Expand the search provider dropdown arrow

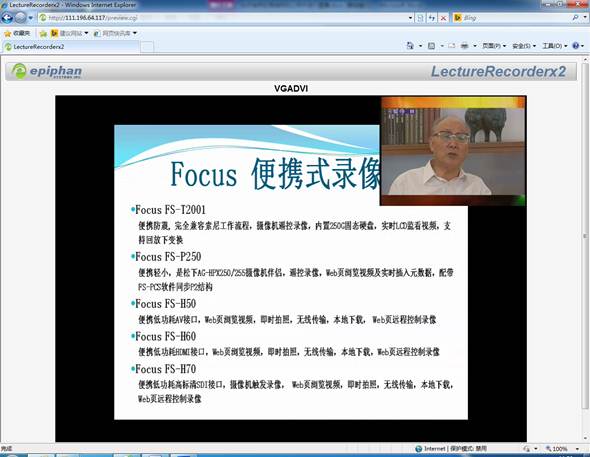click(584, 18)
